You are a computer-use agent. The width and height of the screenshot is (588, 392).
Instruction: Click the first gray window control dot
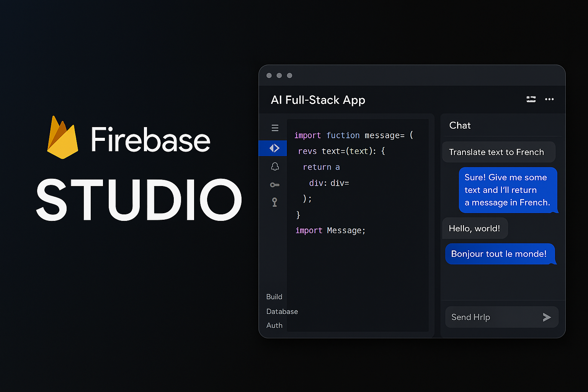click(269, 75)
